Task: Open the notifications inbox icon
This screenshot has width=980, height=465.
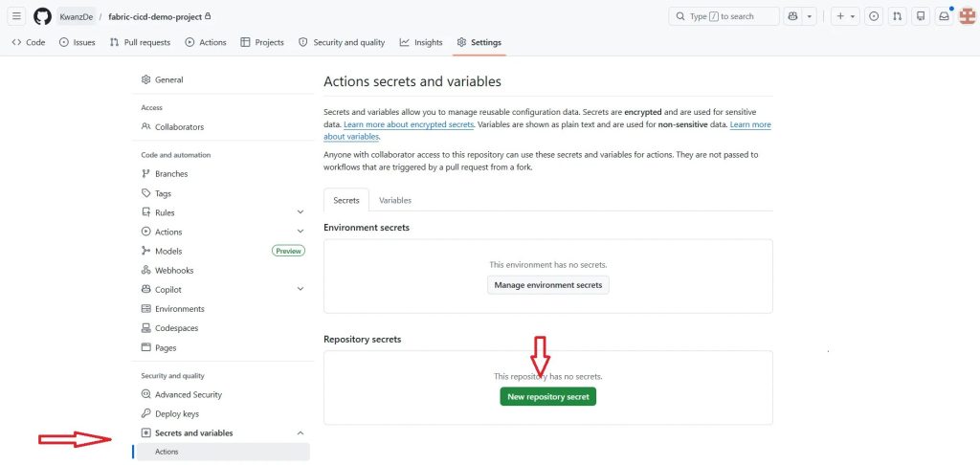Action: point(943,16)
